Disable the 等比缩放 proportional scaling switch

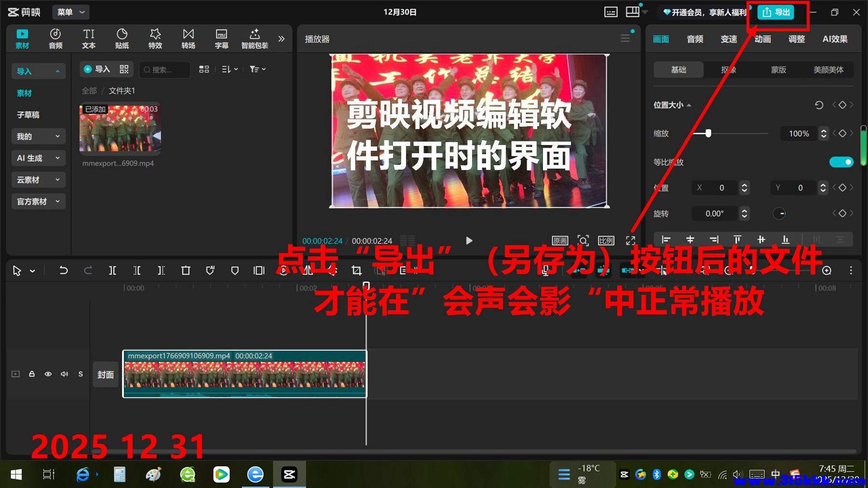841,162
